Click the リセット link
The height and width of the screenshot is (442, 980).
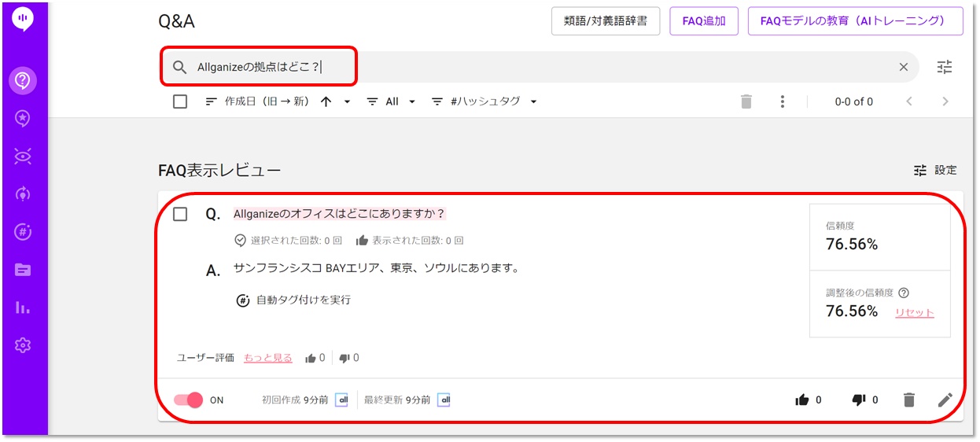coord(915,313)
